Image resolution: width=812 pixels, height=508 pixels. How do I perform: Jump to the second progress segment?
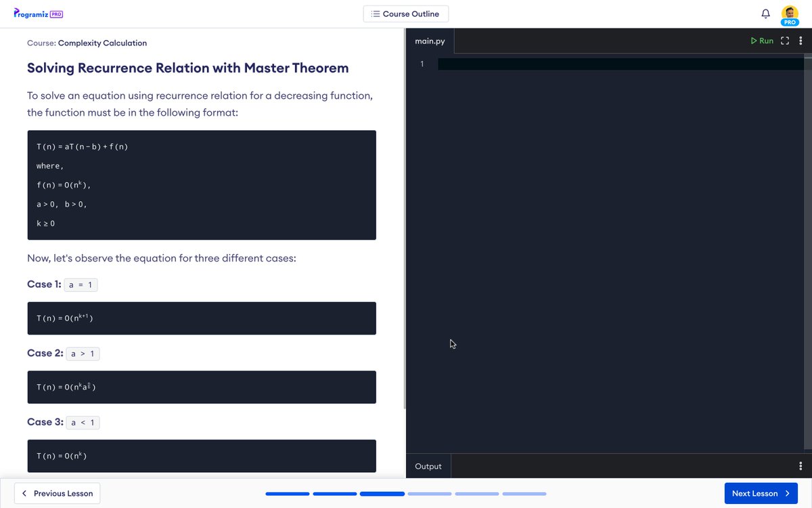[x=335, y=494]
